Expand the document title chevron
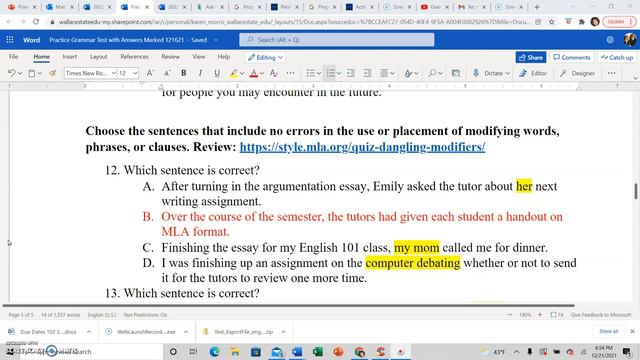Image resolution: width=640 pixels, height=360 pixels. tap(216, 40)
